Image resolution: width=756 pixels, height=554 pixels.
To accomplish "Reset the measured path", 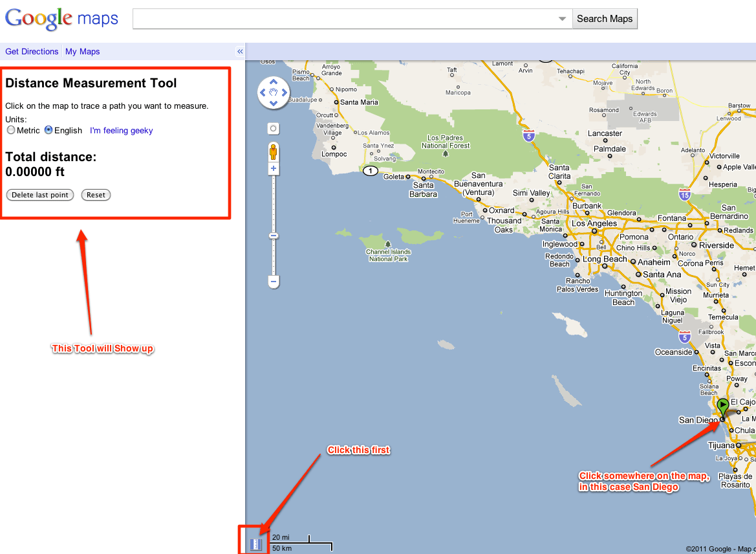I will click(96, 195).
